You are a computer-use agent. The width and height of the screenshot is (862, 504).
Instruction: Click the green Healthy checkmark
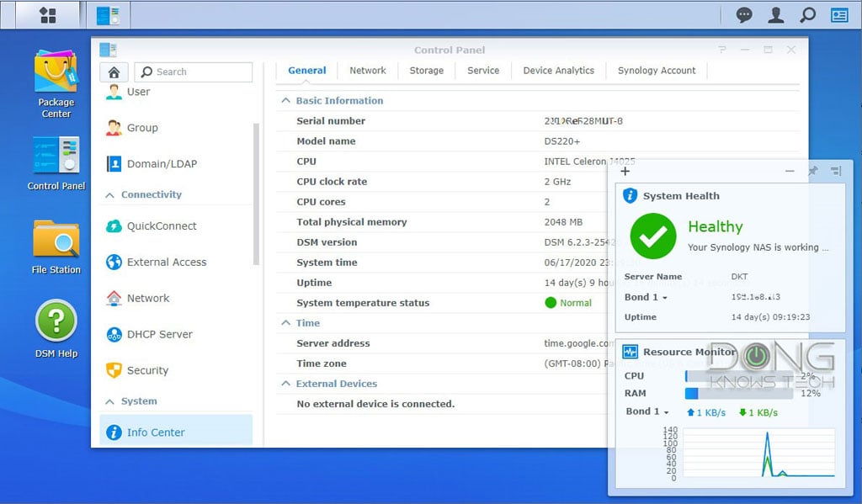click(x=653, y=236)
